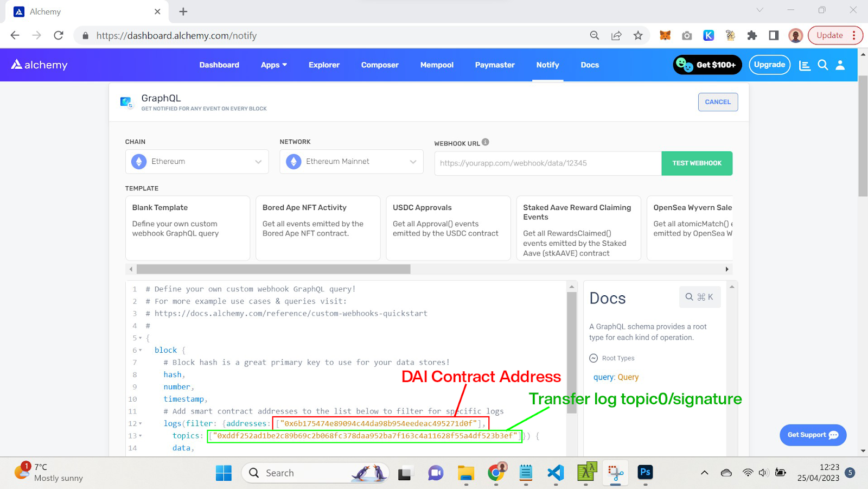Launch Photoshop from the taskbar
Screen dimensions: 868x489
tap(645, 473)
